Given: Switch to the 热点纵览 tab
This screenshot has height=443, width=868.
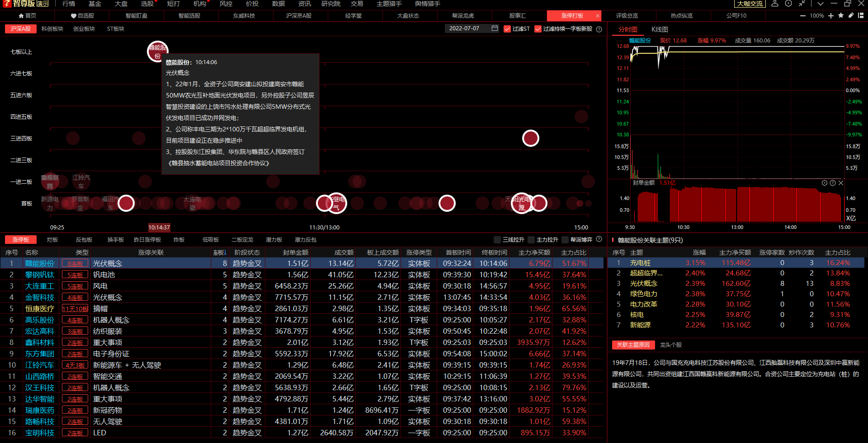Looking at the screenshot, I should pyautogui.click(x=681, y=16).
